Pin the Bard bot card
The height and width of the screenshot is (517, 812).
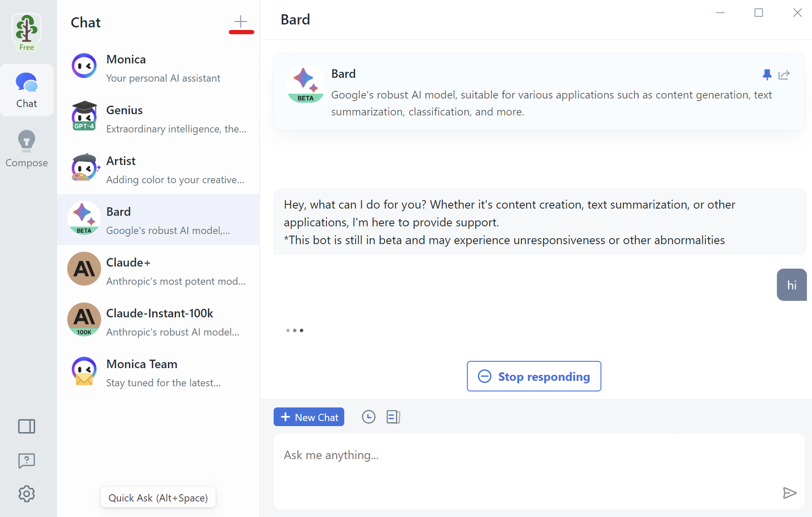(767, 75)
